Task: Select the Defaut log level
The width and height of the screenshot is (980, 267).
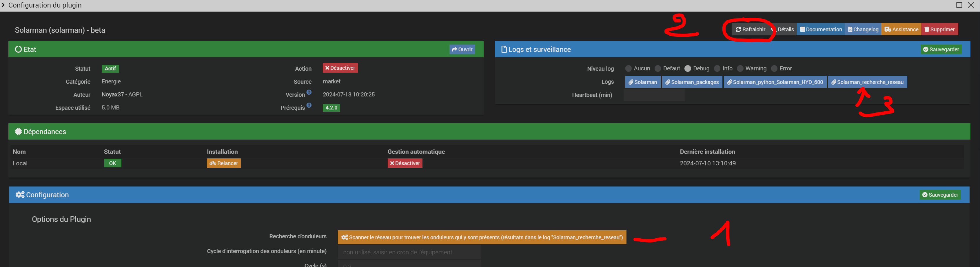Action: [x=658, y=68]
